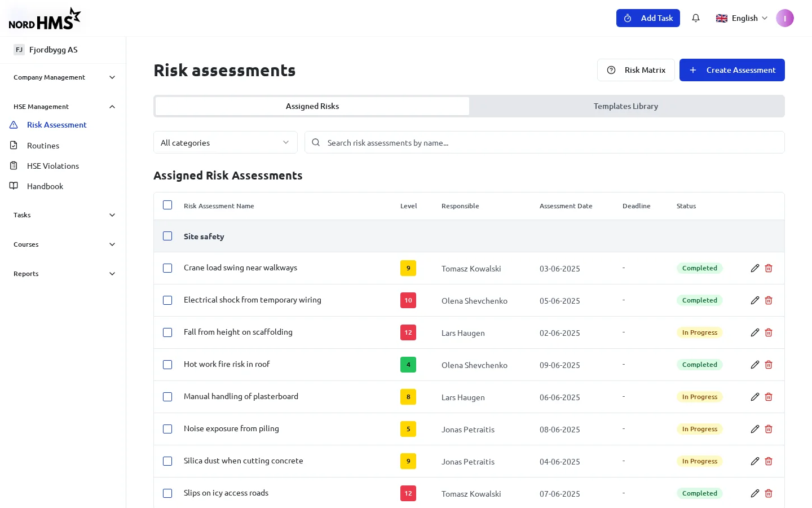Viewport: 812px width, 508px height.
Task: Open Routines in the sidebar
Action: coord(43,146)
